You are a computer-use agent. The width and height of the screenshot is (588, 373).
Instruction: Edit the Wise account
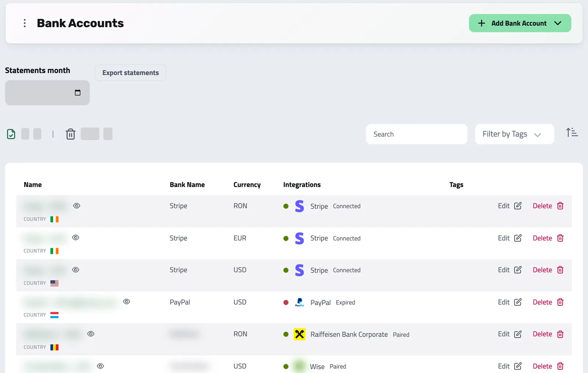[x=510, y=366]
